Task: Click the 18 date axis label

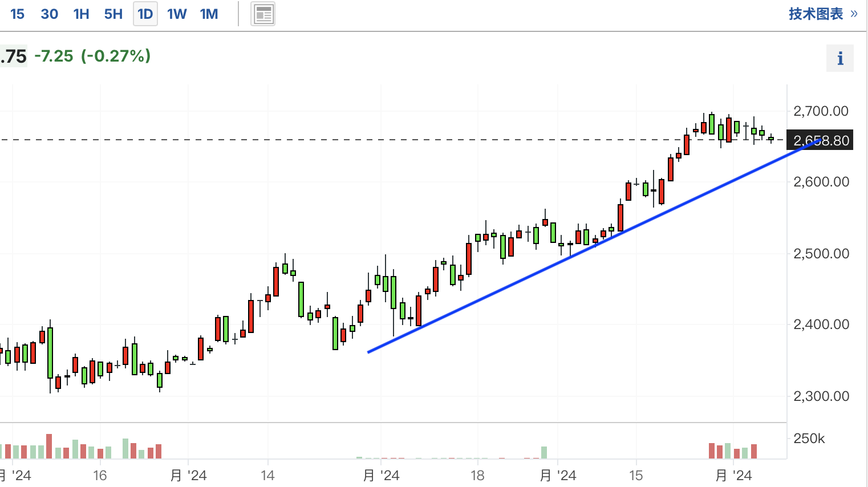Action: [x=477, y=475]
